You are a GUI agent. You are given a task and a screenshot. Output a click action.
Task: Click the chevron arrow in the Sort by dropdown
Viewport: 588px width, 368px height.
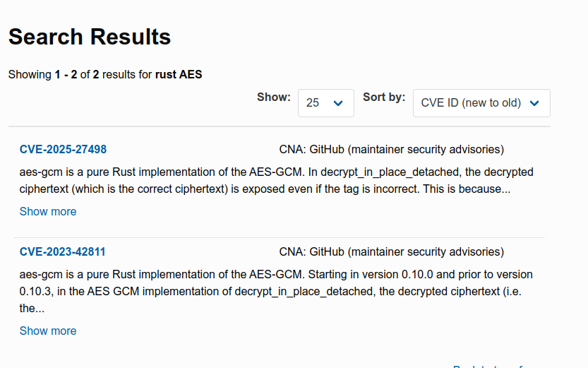click(534, 103)
